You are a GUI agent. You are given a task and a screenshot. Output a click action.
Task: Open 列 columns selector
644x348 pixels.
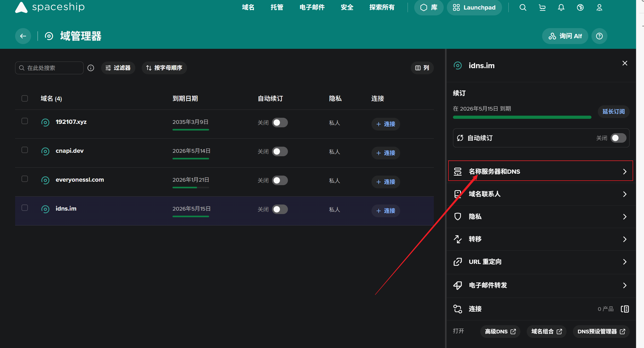[422, 68]
